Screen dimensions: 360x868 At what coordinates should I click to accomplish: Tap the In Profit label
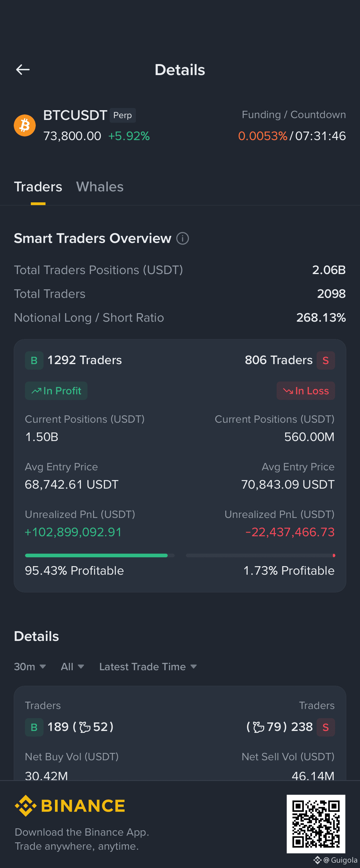56,391
